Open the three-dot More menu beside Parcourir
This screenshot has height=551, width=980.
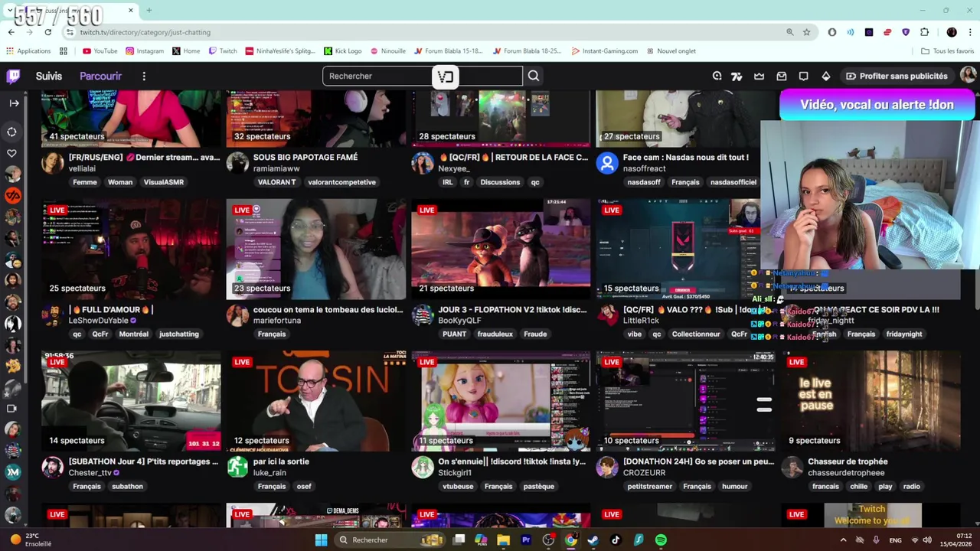[144, 76]
